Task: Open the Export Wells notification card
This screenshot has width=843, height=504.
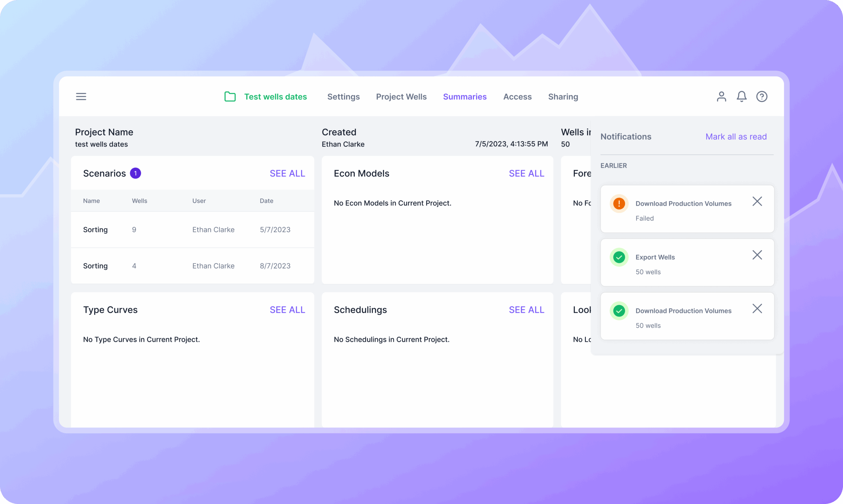Action: [687, 262]
